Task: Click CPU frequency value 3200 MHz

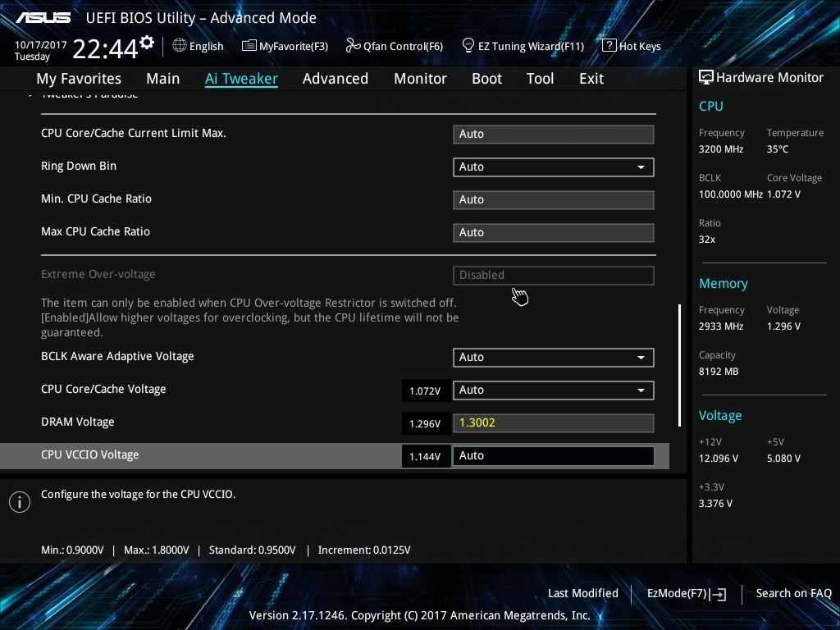Action: click(x=721, y=149)
